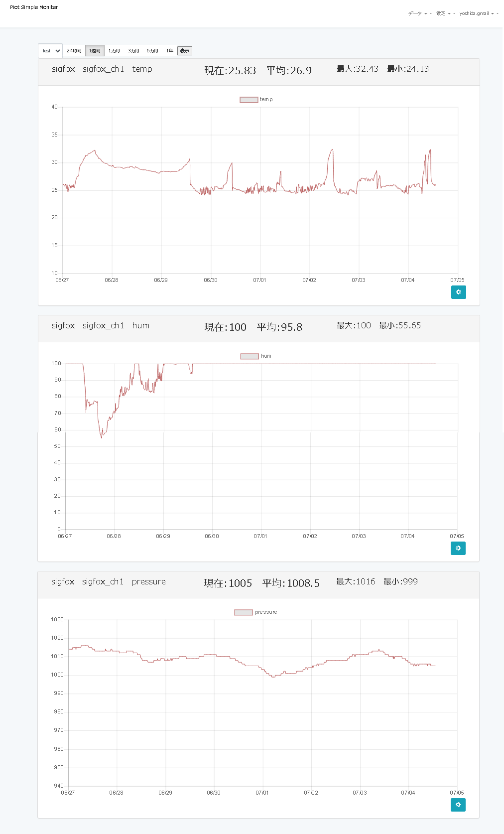Click the lowest dip on the hum line

point(102,437)
